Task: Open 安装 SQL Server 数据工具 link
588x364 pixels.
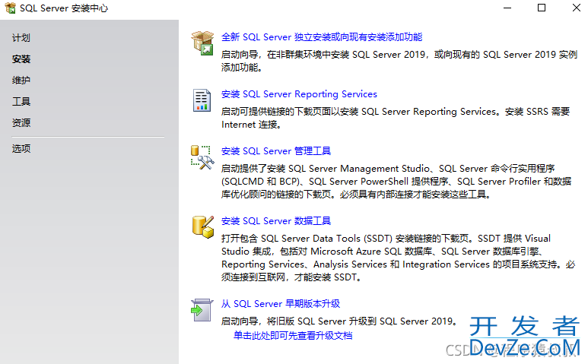Action: coord(276,221)
